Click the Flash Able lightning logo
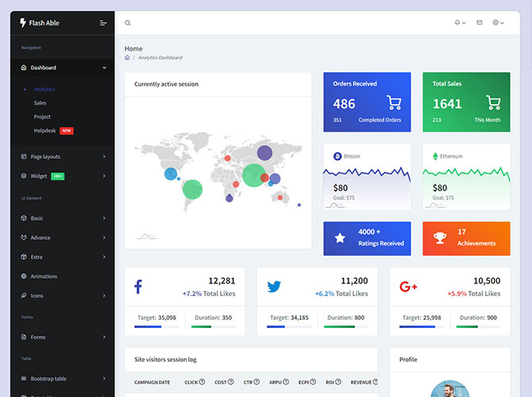 pos(23,23)
